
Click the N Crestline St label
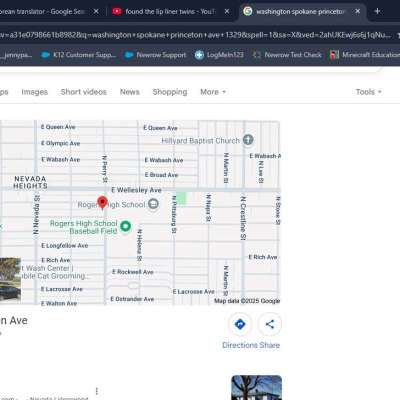(243, 218)
